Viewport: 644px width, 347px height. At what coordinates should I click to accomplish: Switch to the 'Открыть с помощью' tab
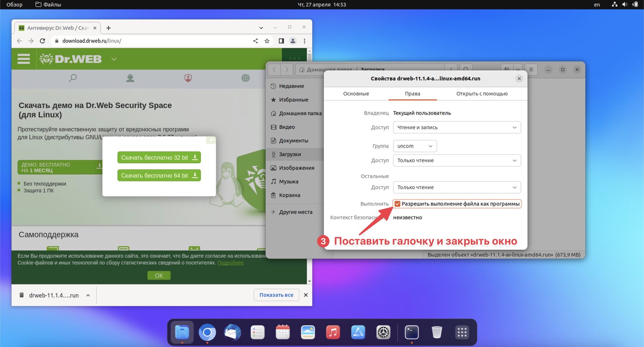pyautogui.click(x=482, y=93)
